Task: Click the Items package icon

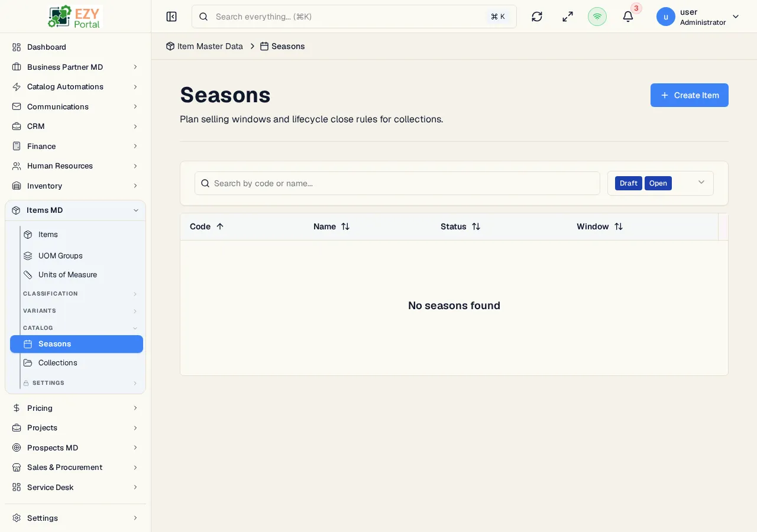Action: click(x=28, y=235)
